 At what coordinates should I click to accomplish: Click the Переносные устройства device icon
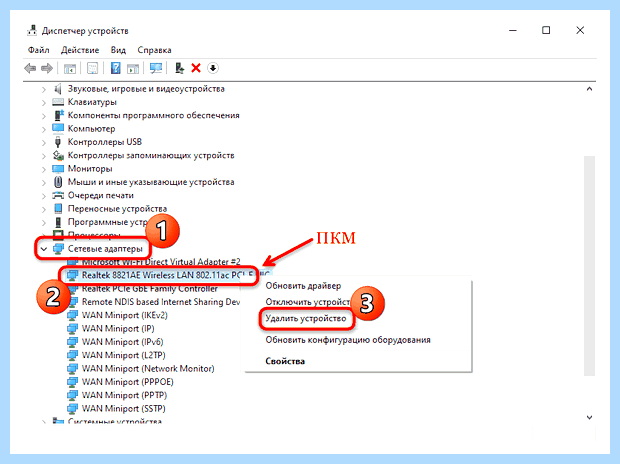[58, 208]
